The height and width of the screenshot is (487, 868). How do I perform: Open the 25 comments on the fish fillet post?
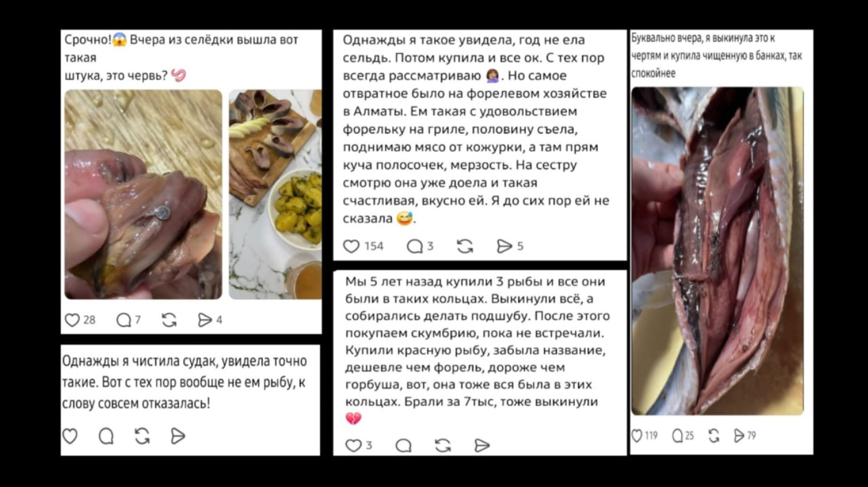[677, 435]
